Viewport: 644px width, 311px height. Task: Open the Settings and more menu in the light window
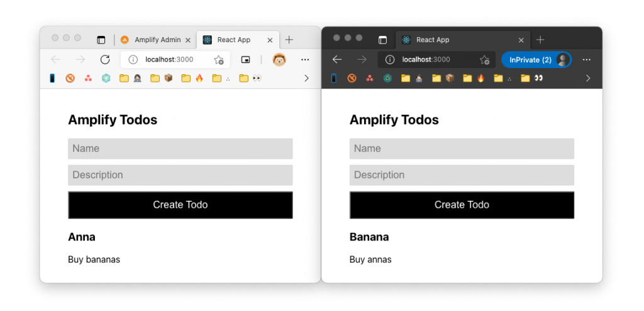coord(305,60)
